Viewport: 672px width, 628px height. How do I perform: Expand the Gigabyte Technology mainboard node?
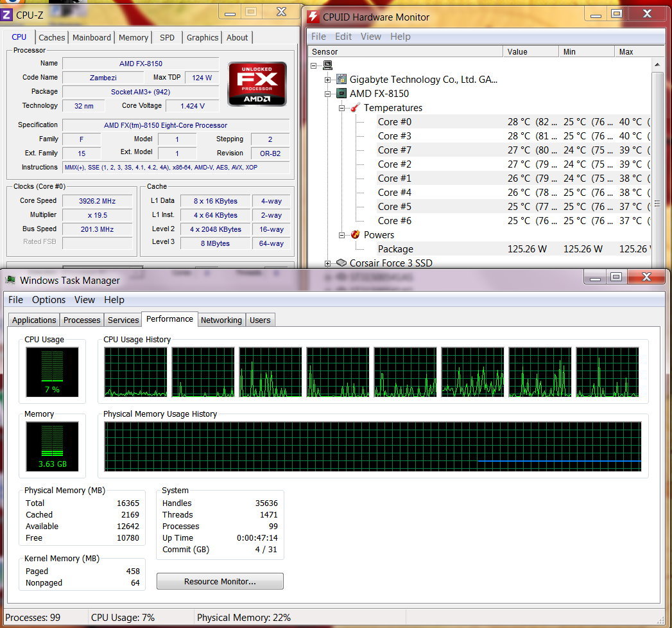(x=327, y=80)
